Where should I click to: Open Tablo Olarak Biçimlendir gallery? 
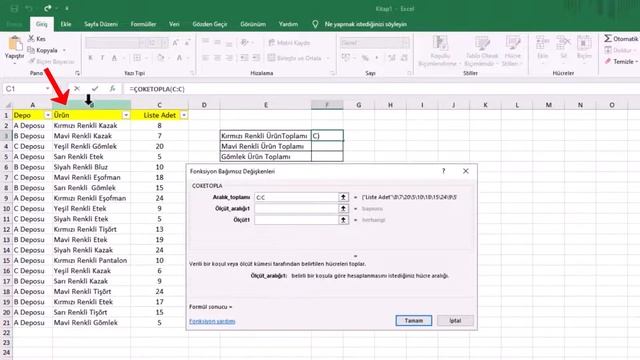482,51
